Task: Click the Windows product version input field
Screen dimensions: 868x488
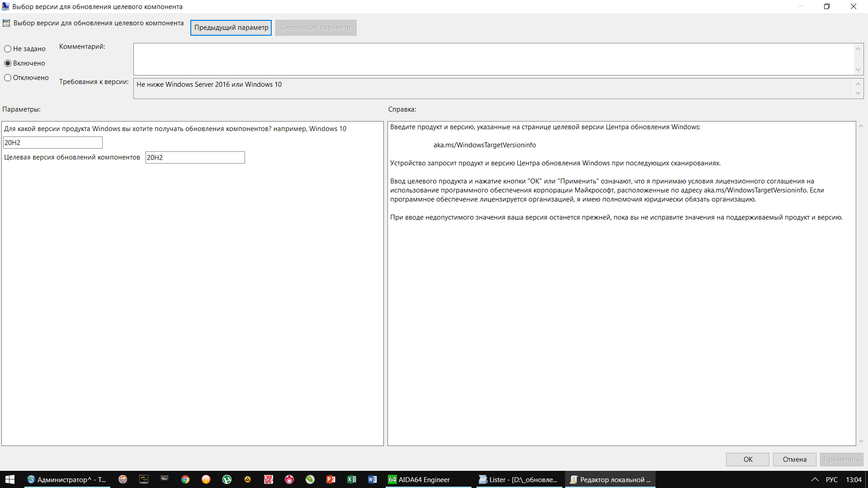Action: coord(53,143)
